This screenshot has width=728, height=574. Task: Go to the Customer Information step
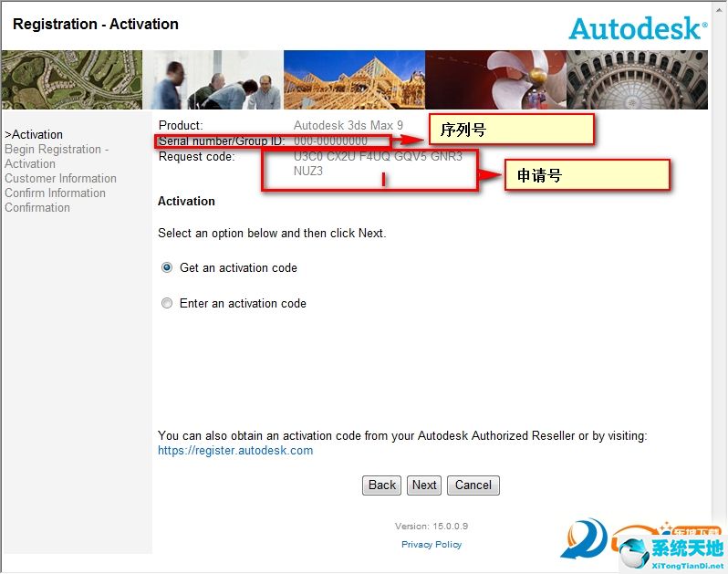point(60,178)
